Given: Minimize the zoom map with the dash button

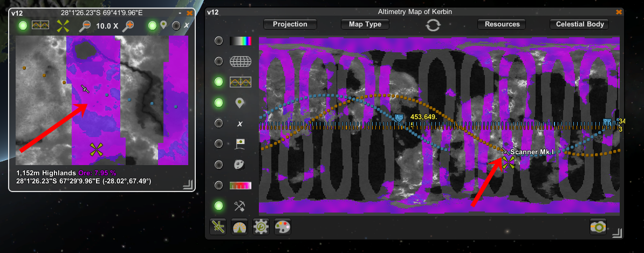Looking at the screenshot, I should [x=180, y=13].
